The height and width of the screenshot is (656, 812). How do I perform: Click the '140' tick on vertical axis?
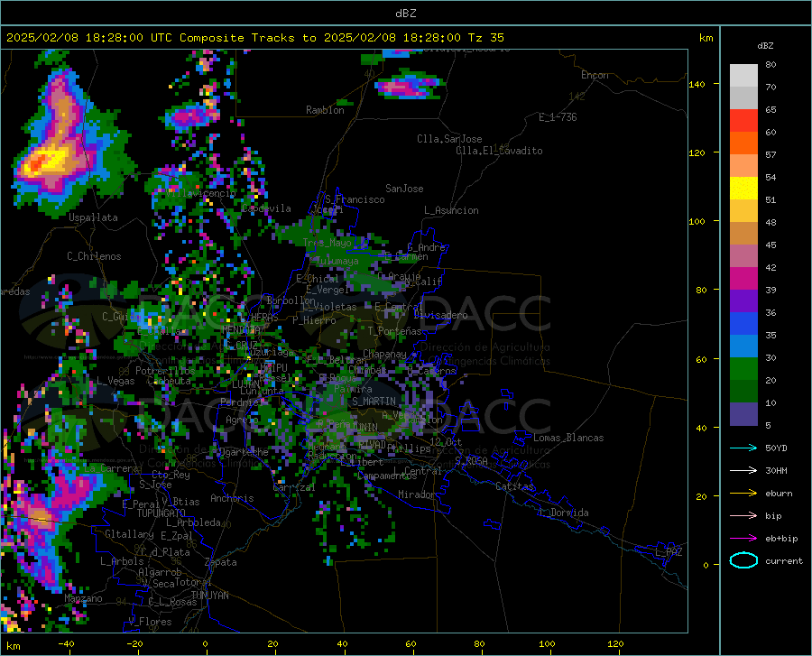(x=697, y=85)
